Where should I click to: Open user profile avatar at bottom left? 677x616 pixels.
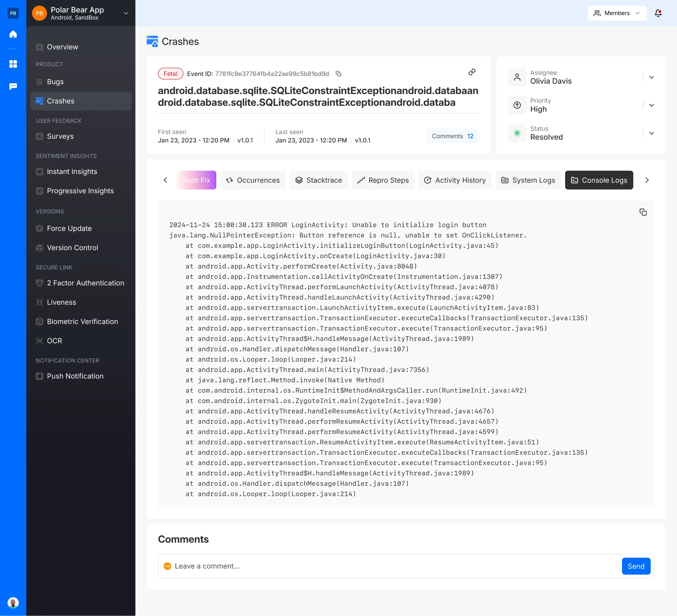(13, 603)
